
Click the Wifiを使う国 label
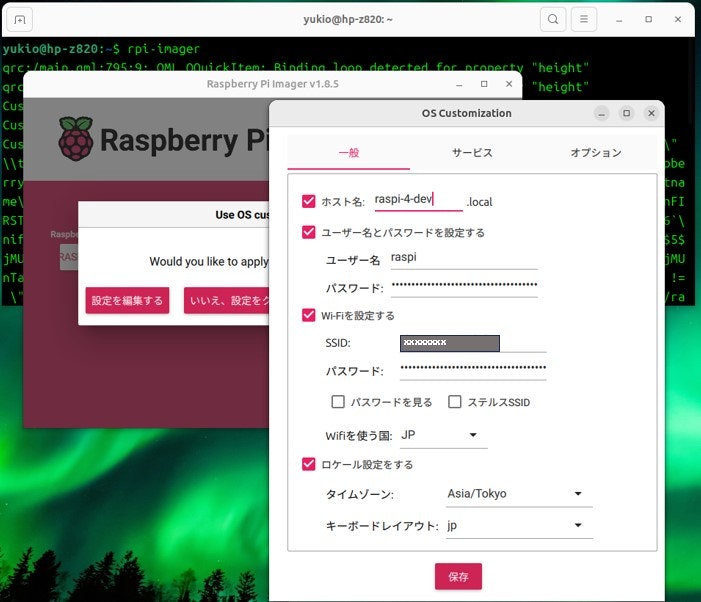359,436
